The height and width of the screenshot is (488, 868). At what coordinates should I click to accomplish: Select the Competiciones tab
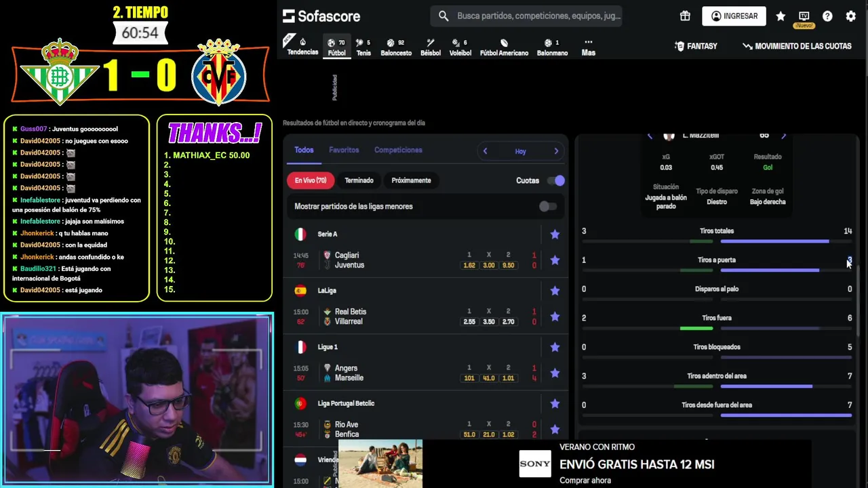398,150
